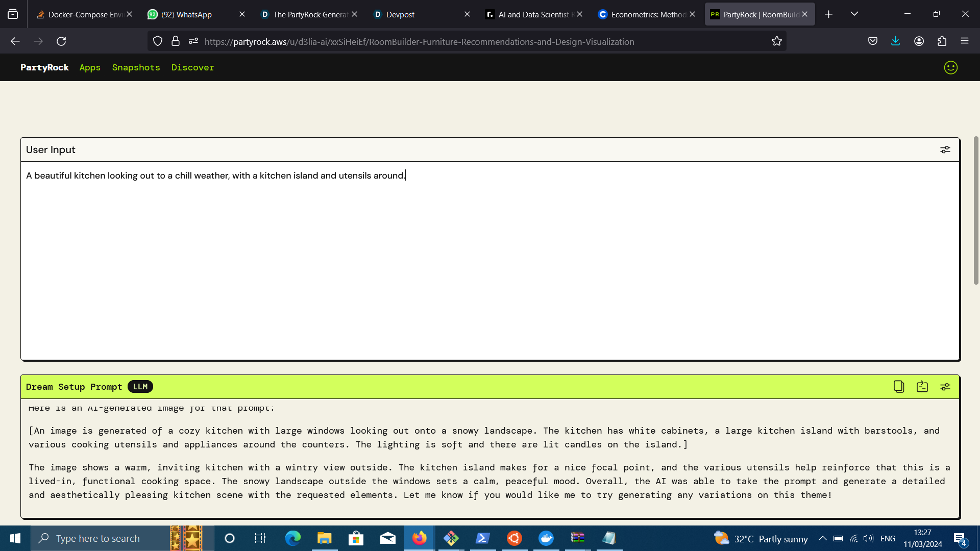The width and height of the screenshot is (980, 551).
Task: Go to PartyRock Apps page
Action: tap(90, 67)
